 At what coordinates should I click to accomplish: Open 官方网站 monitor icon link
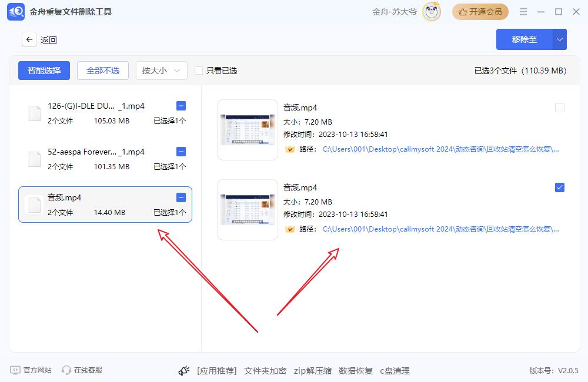pyautogui.click(x=15, y=370)
